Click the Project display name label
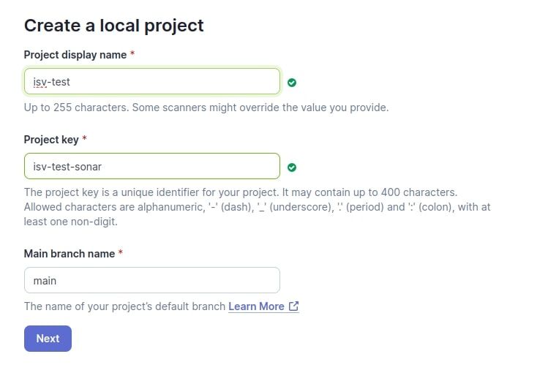The height and width of the screenshot is (392, 548). (75, 55)
